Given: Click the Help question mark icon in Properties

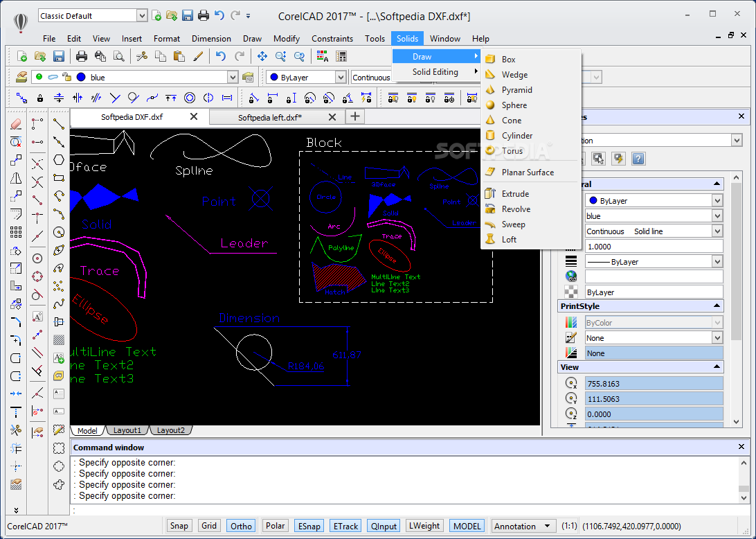Looking at the screenshot, I should point(638,159).
